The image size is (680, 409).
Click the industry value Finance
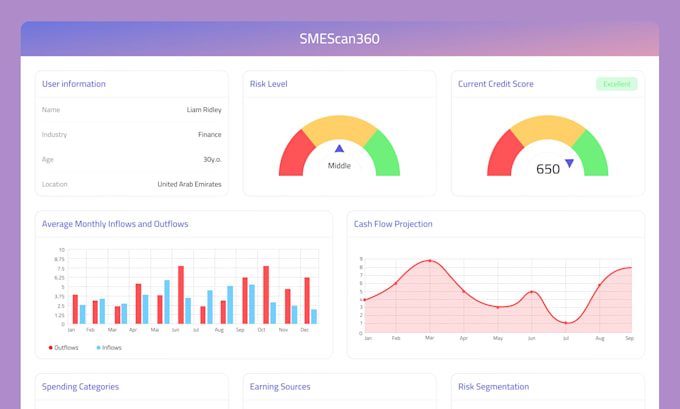(210, 134)
